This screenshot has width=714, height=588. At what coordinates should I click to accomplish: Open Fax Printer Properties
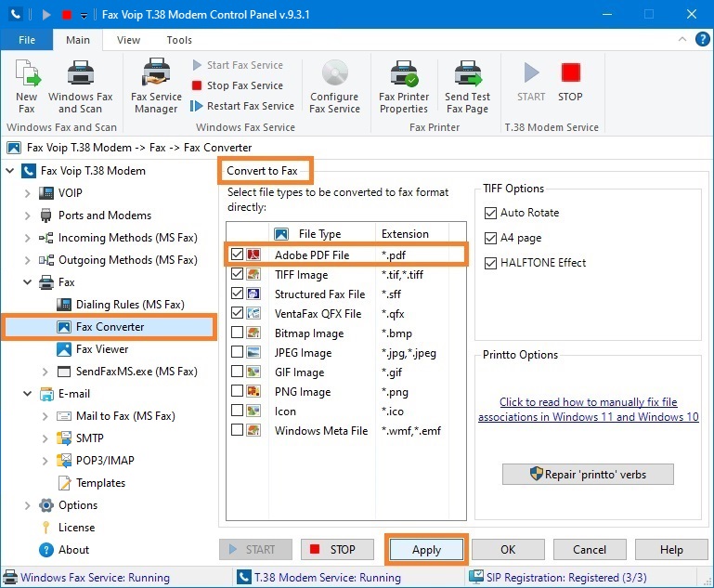404,86
